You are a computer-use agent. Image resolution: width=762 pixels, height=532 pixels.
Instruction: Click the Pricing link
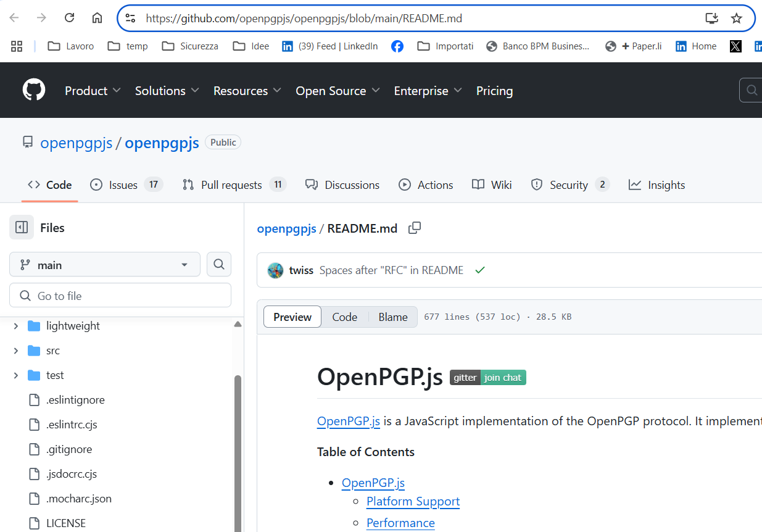click(494, 90)
